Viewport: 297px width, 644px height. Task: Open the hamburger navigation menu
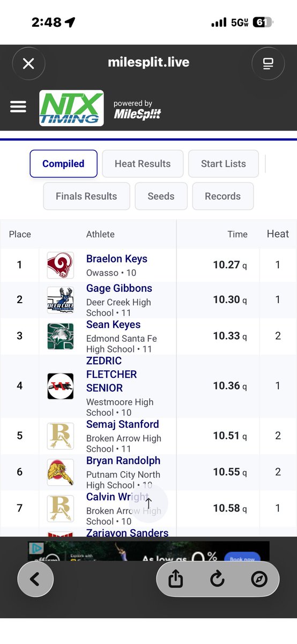(x=18, y=107)
